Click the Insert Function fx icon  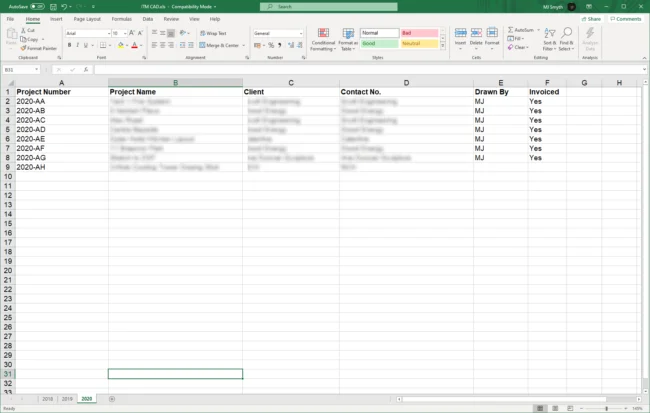(86, 70)
